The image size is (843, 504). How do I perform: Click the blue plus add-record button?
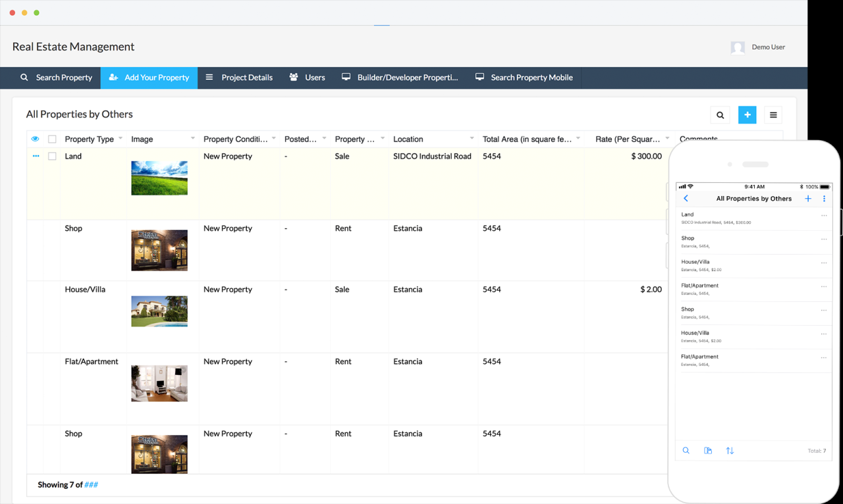pos(747,115)
